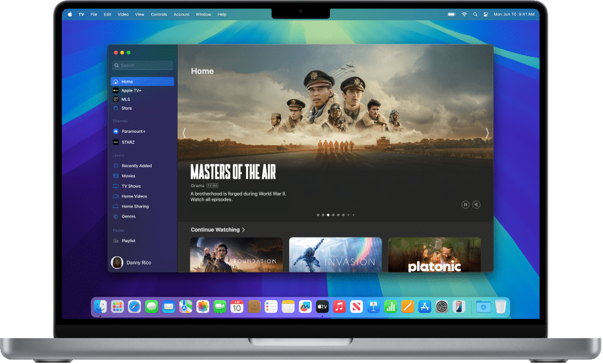Open the MLS section in sidebar

coord(142,99)
